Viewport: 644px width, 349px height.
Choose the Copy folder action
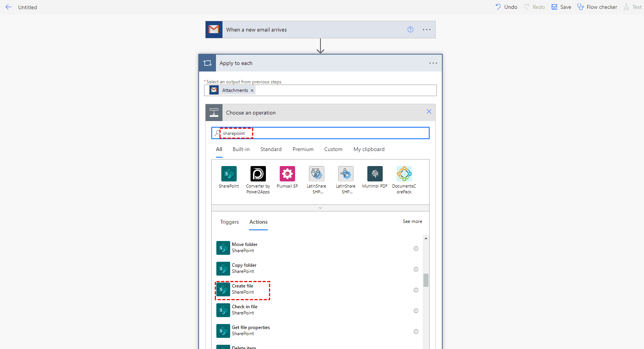317,269
